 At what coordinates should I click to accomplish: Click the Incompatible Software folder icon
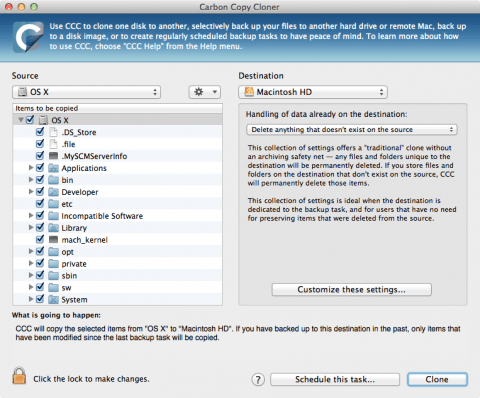tap(53, 216)
